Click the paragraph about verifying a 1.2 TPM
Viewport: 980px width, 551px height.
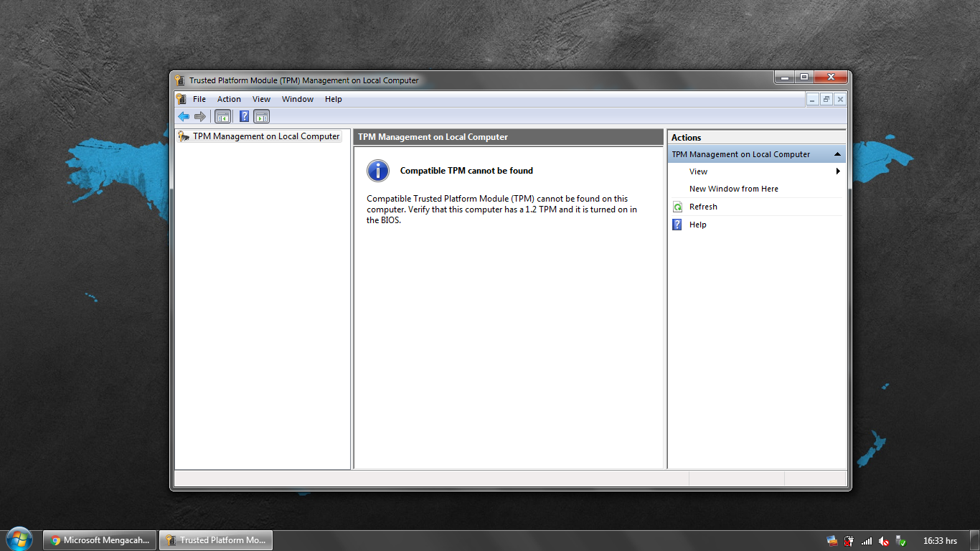[x=501, y=209]
